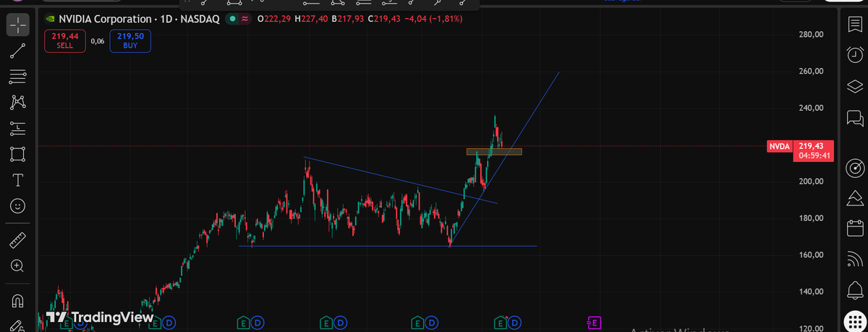Open the notifications bell panel
The width and height of the screenshot is (868, 332).
[x=854, y=290]
